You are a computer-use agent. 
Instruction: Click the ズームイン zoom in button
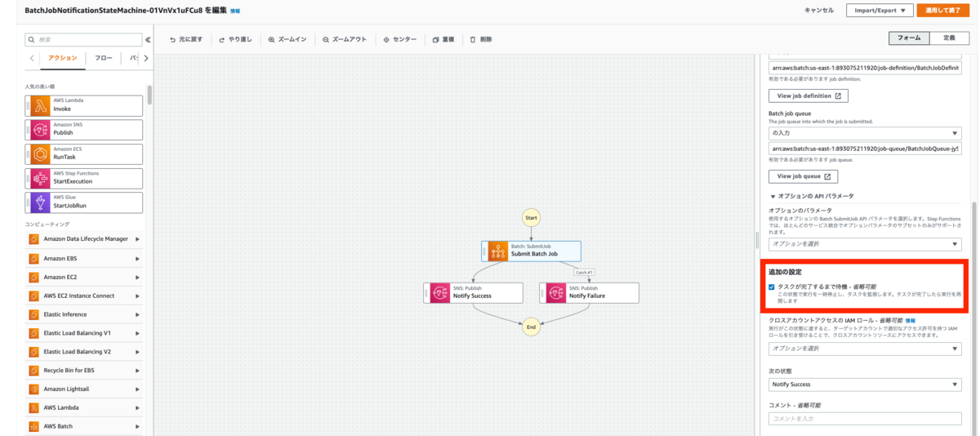(287, 39)
